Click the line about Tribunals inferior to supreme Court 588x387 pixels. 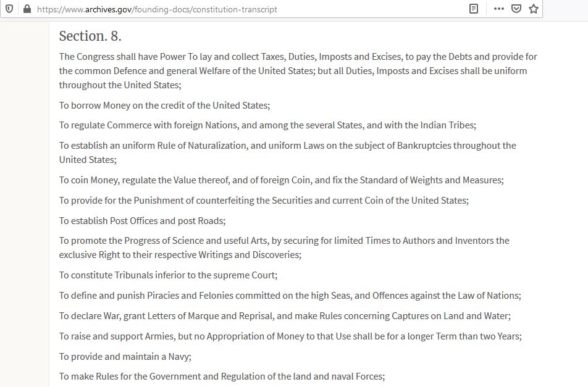click(x=168, y=275)
